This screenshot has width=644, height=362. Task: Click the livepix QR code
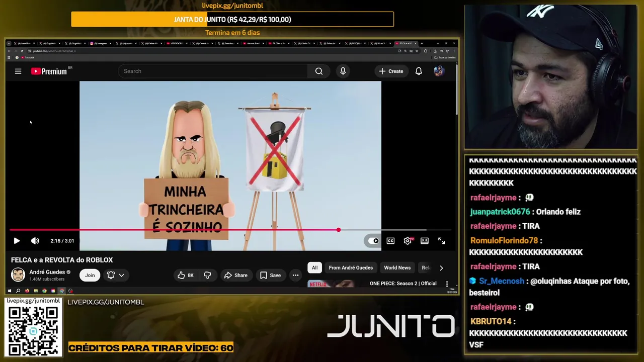pos(33,331)
